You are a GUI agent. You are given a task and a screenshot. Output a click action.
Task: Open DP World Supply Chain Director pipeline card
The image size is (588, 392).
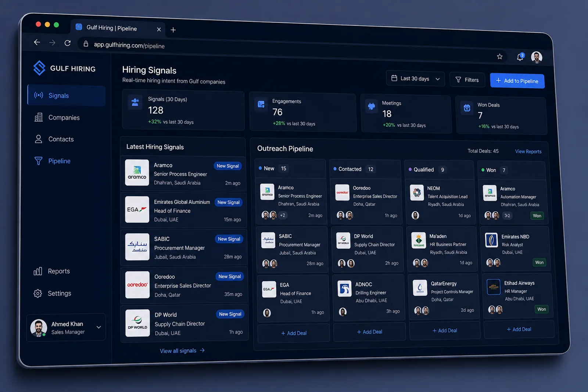[x=368, y=250]
